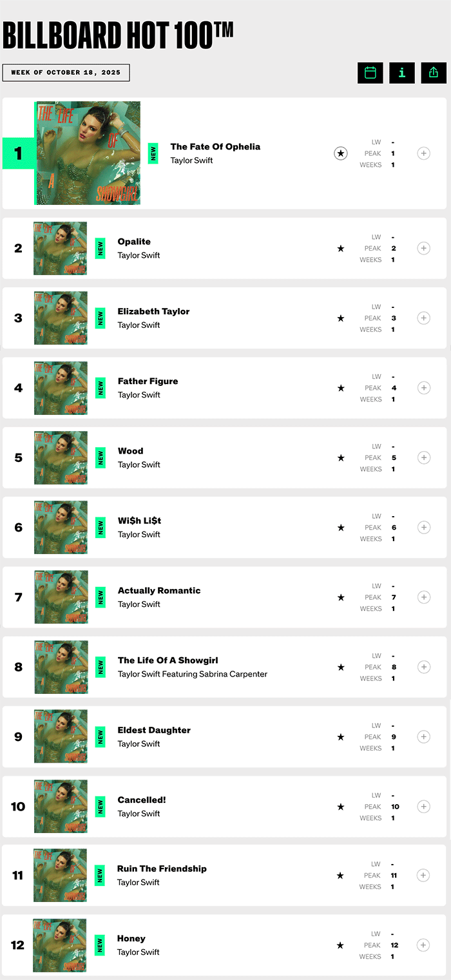Click the large number one album cover
Viewport: 451px width, 980px height.
(88, 153)
